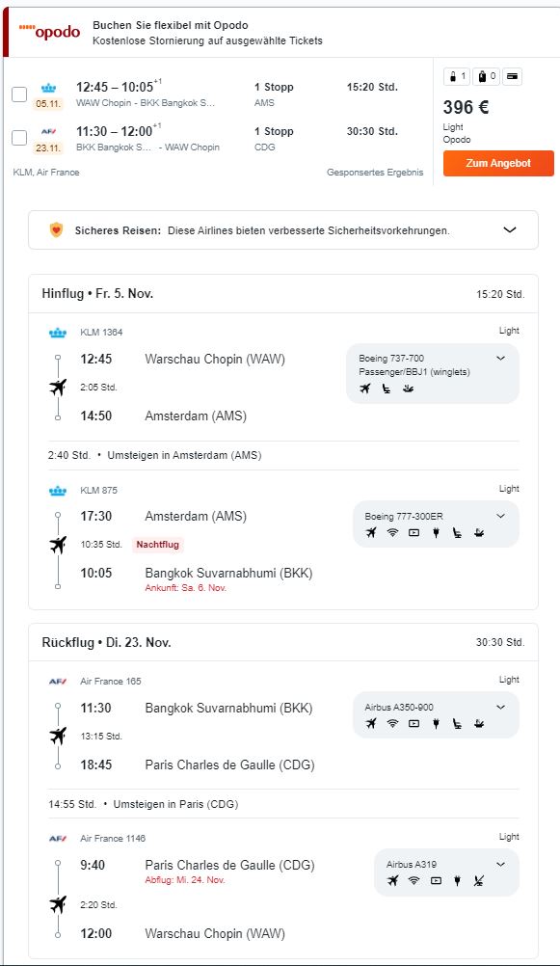Expand the Sicheres Reisen info banner
The width and height of the screenshot is (560, 966).
point(510,229)
